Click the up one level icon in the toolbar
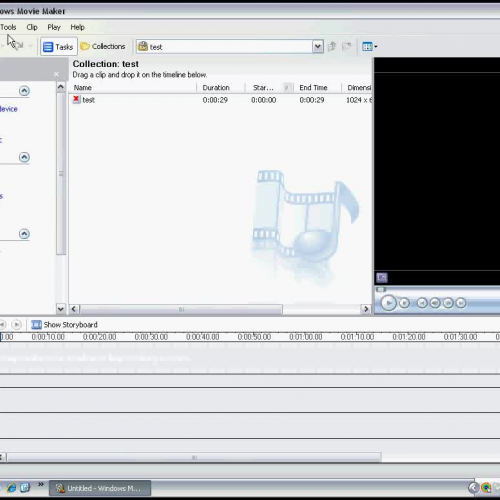 coord(332,46)
